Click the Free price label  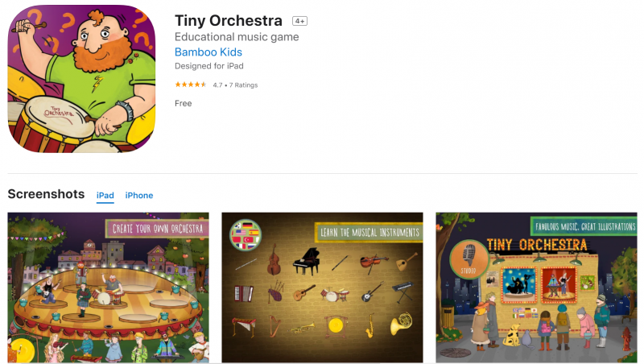[x=184, y=104]
